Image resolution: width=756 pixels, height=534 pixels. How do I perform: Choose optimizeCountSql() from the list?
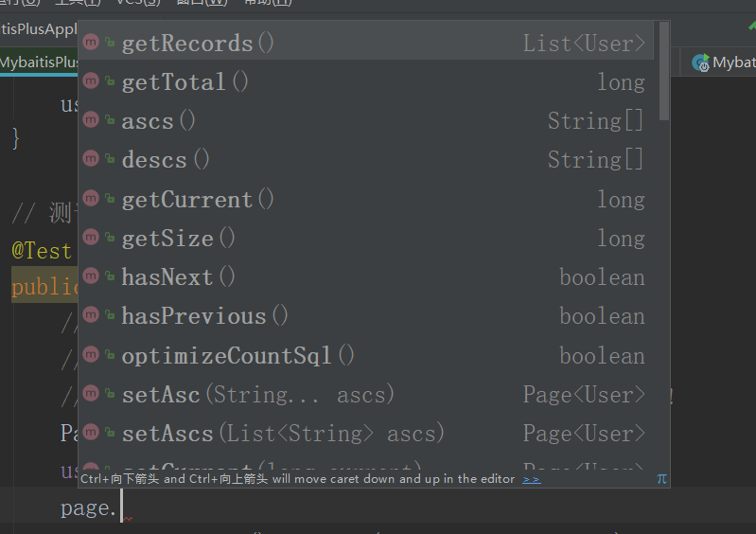(366, 355)
